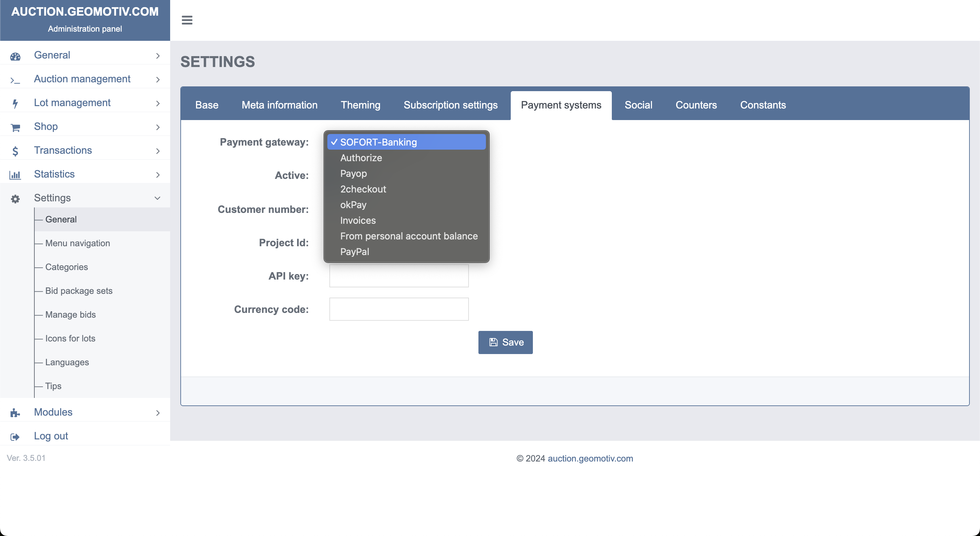Select Authorize in the payment gateway list

(x=361, y=158)
